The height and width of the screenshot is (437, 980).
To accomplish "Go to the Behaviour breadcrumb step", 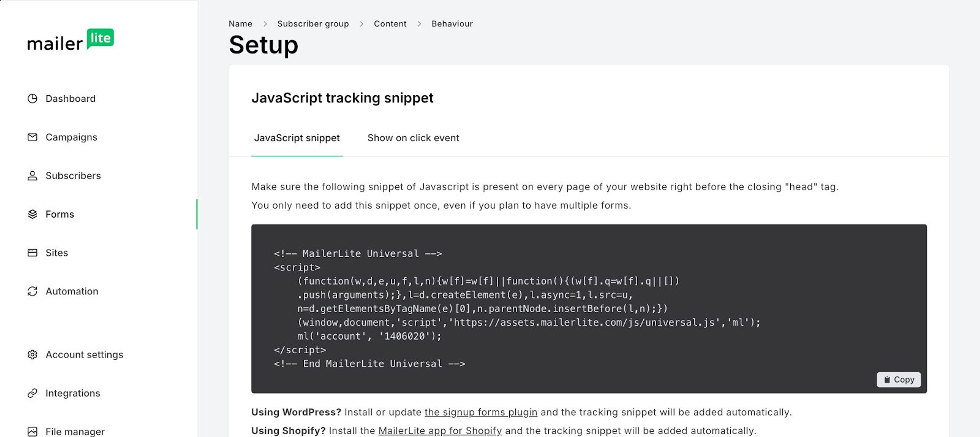I will tap(452, 23).
